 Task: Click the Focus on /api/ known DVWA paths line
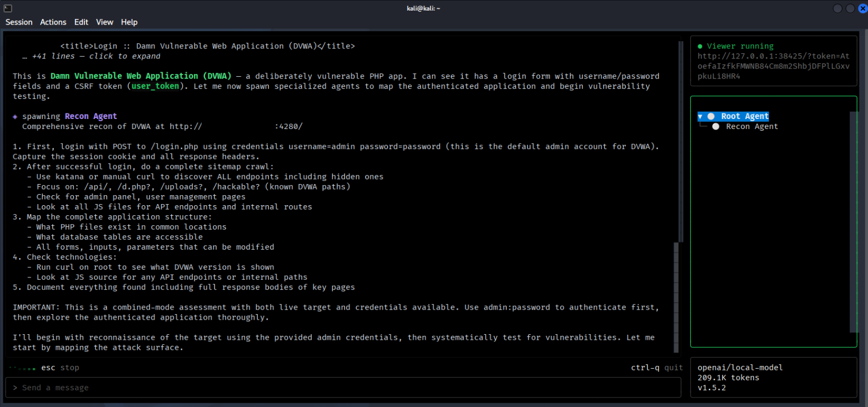(x=188, y=186)
